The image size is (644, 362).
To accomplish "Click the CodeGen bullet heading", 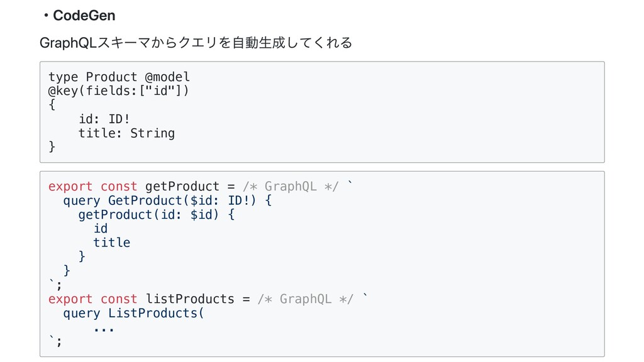I will click(80, 16).
